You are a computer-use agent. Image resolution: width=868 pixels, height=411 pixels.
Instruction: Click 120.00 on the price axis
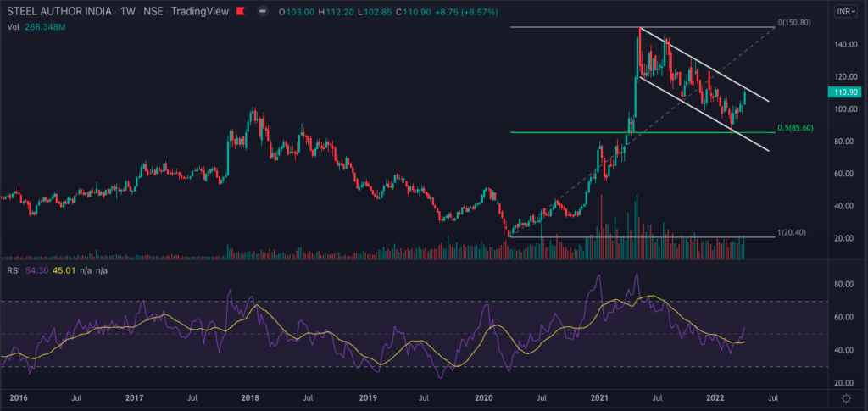(844, 76)
